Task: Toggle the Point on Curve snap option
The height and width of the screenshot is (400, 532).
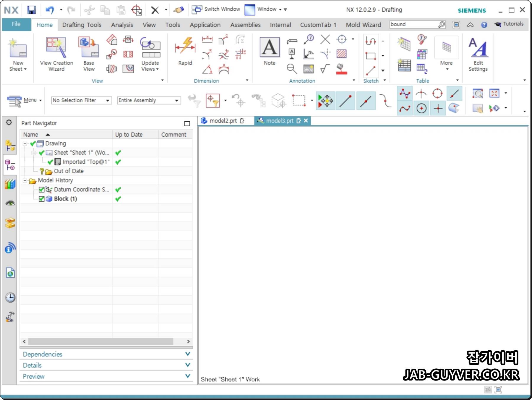Action: click(x=454, y=94)
